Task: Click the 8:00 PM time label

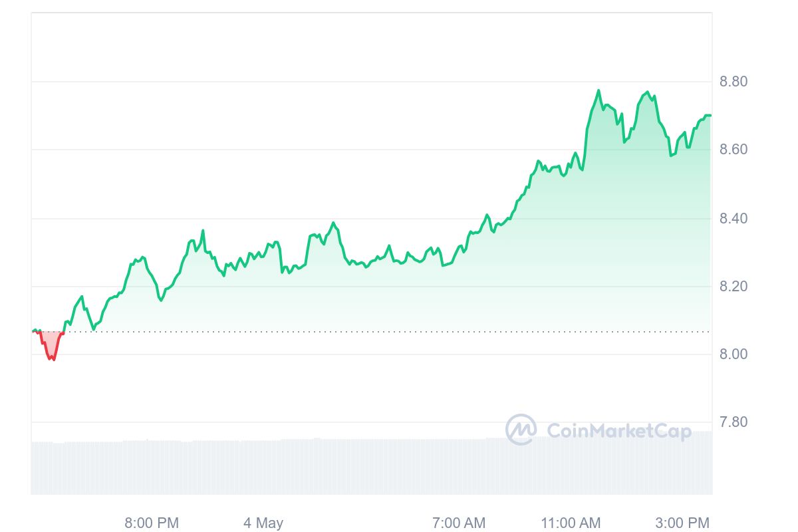Action: click(x=152, y=523)
